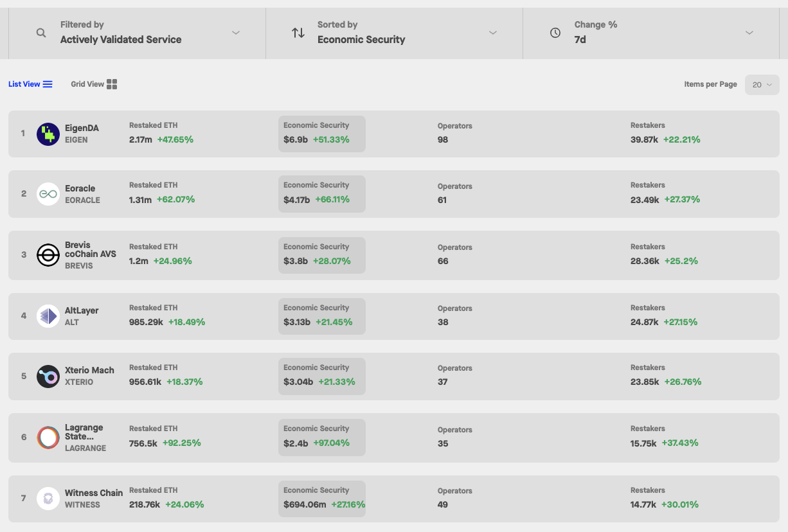Switch to List View
This screenshot has width=788, height=532.
point(30,84)
